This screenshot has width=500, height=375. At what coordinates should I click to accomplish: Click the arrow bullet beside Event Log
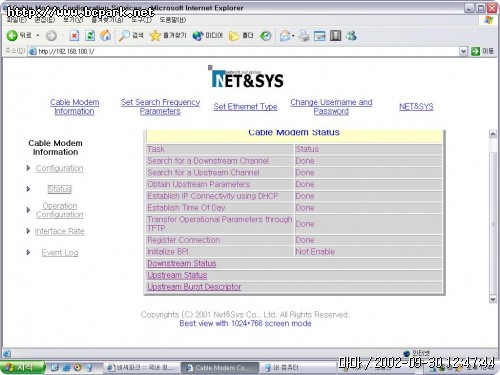click(x=28, y=252)
